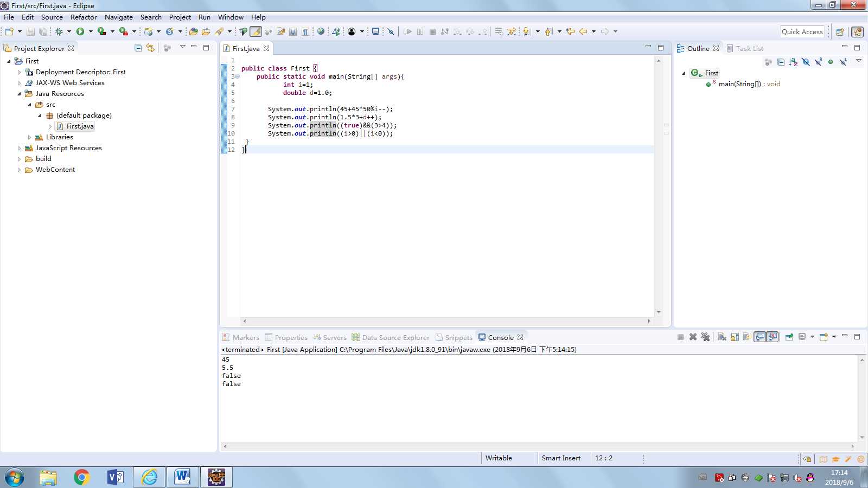Open the Navigate menu
The height and width of the screenshot is (488, 868).
pyautogui.click(x=119, y=17)
